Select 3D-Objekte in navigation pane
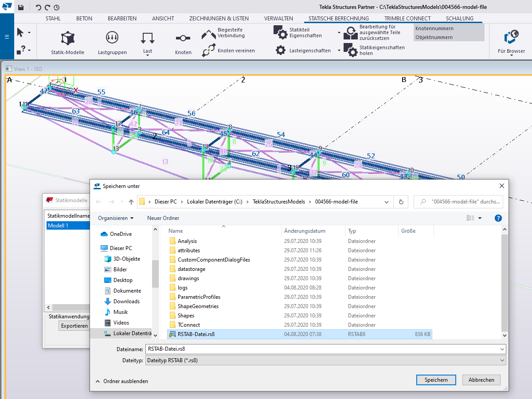 (x=122, y=259)
